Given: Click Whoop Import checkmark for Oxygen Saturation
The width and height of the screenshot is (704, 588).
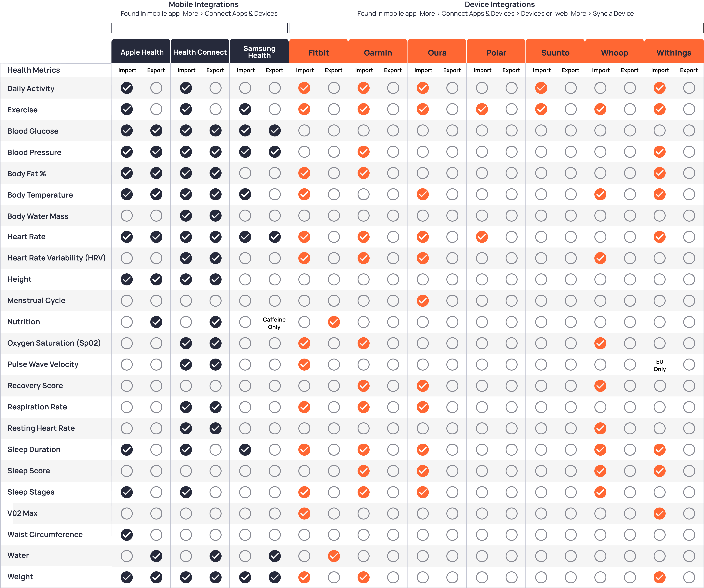Looking at the screenshot, I should pyautogui.click(x=600, y=343).
